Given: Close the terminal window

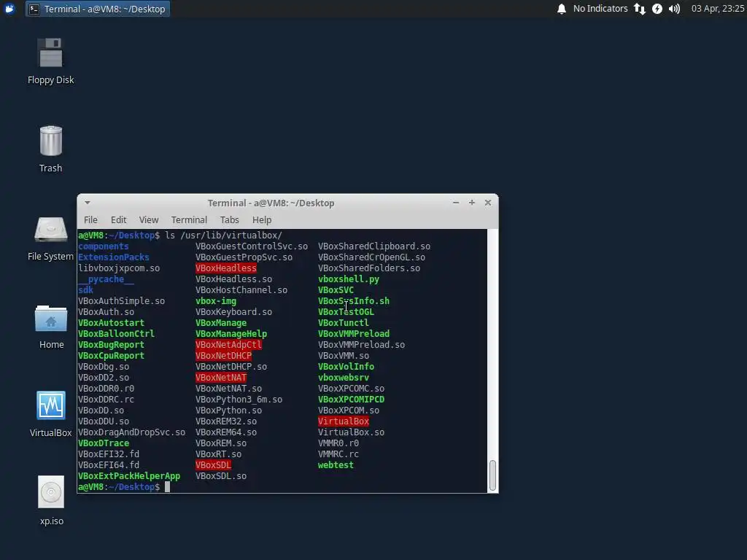Looking at the screenshot, I should tap(488, 203).
